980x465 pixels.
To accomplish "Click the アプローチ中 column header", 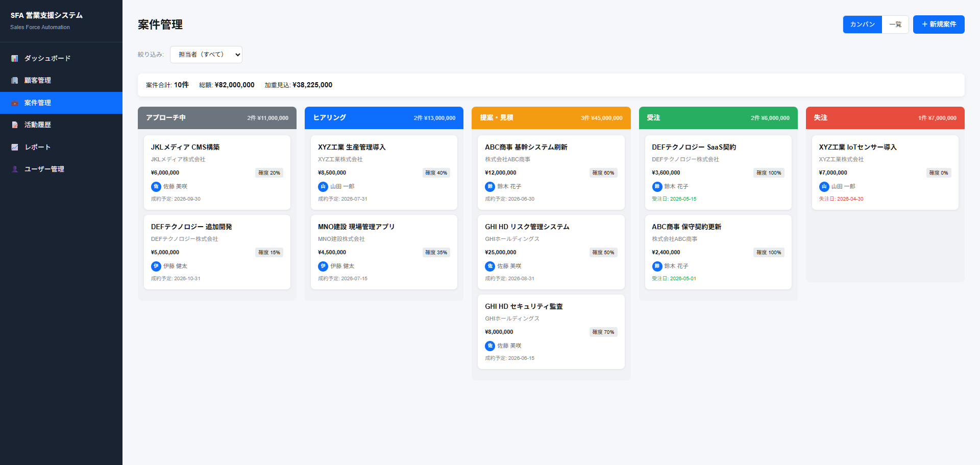I will 217,118.
